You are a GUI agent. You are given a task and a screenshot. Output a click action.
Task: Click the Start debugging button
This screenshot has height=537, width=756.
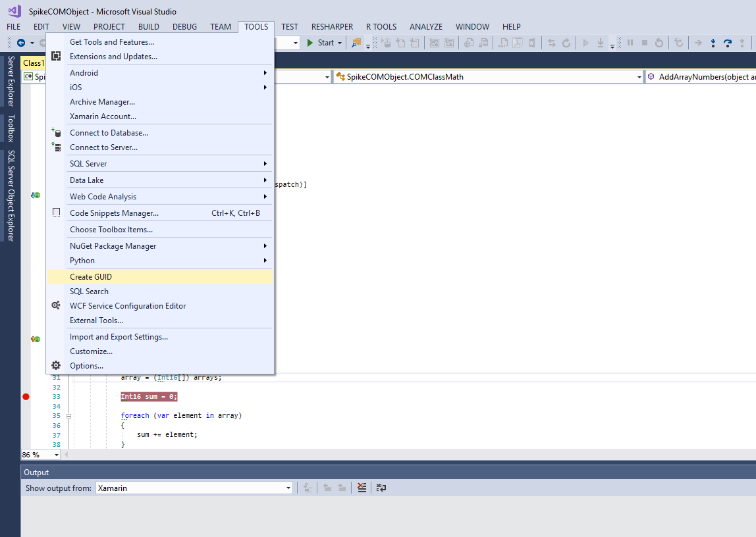pyautogui.click(x=321, y=43)
